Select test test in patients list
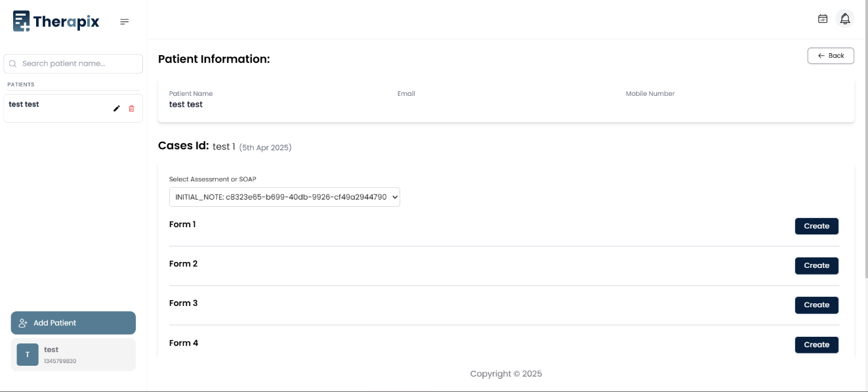 tap(24, 104)
